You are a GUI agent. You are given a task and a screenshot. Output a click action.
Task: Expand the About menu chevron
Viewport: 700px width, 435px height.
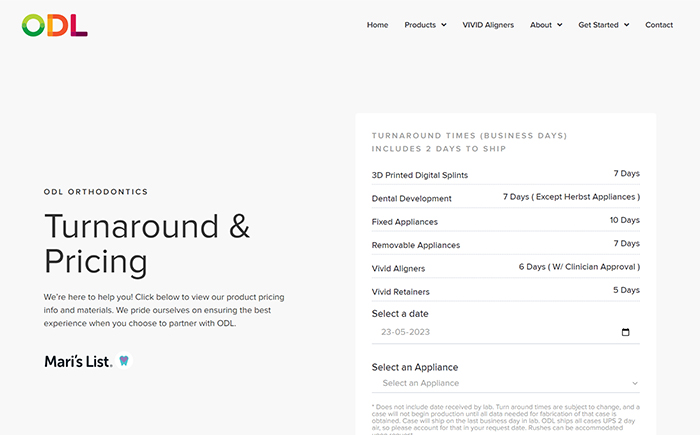559,25
